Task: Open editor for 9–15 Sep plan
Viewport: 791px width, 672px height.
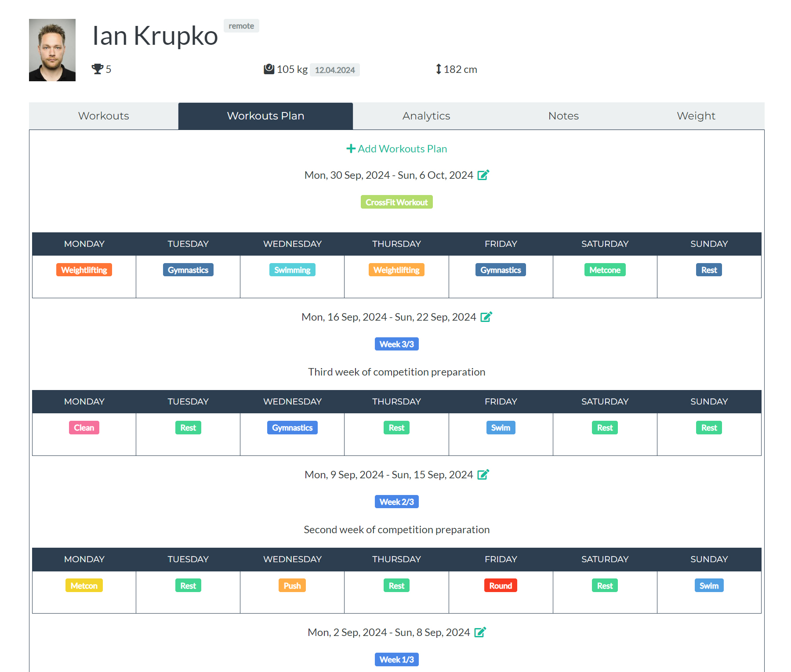Action: tap(483, 475)
